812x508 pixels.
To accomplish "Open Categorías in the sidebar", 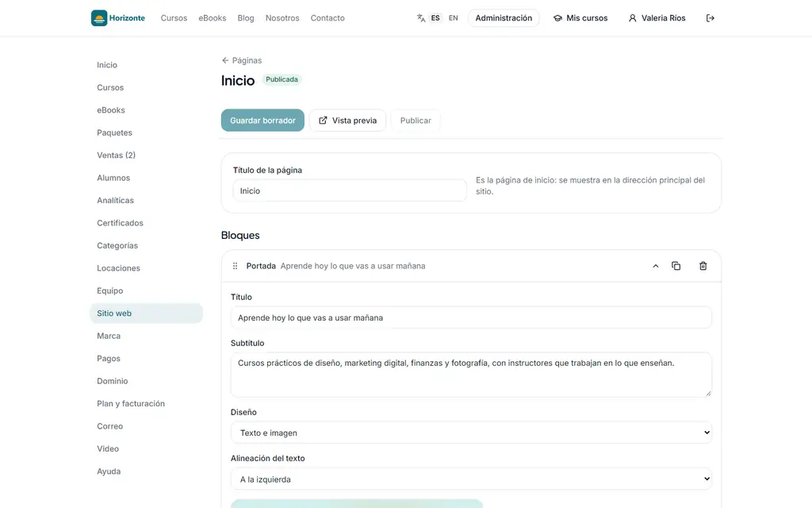I will point(146,245).
